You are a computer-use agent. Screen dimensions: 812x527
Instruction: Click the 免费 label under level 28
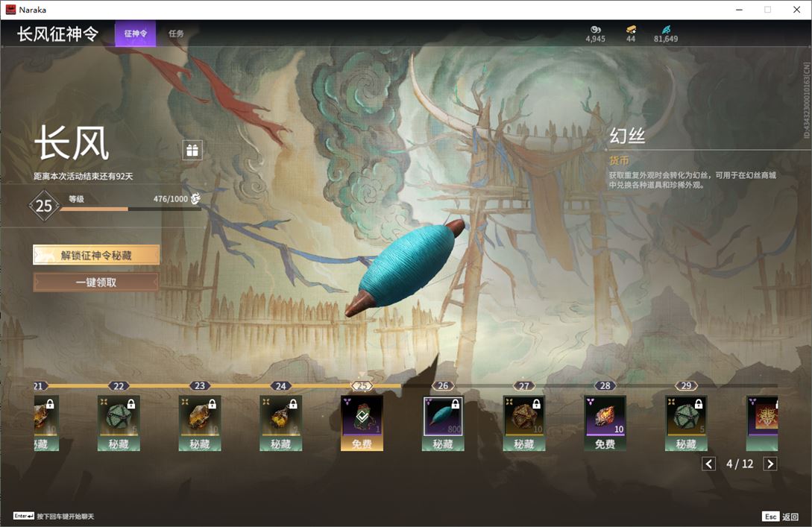605,444
